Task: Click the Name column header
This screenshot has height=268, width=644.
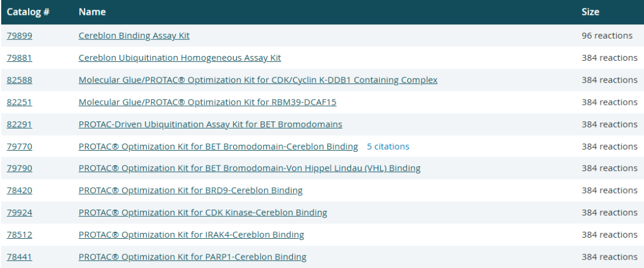Action: [92, 12]
